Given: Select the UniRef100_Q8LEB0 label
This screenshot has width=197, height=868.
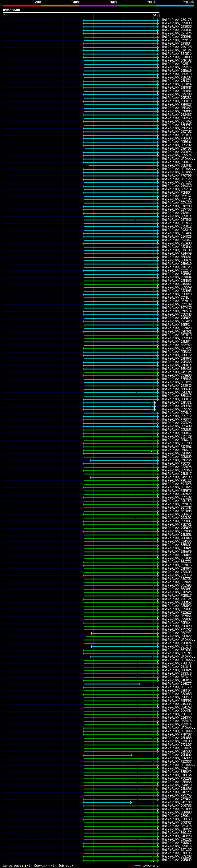Looking at the screenshot, I should pos(177,406).
